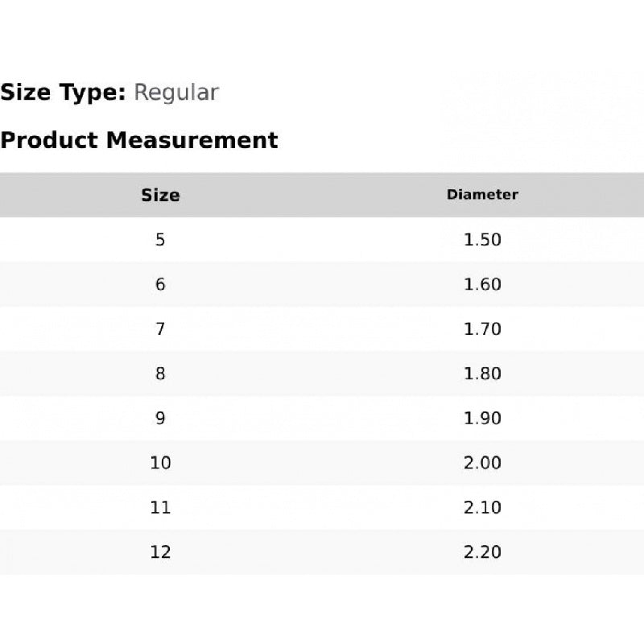Viewport: 644px width, 644px height.
Task: Select the 1.80 diameter cell
Action: (482, 374)
